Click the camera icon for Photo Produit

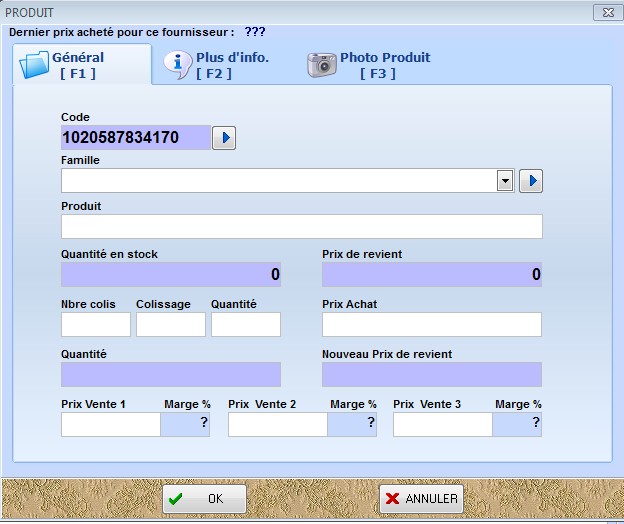coord(322,65)
